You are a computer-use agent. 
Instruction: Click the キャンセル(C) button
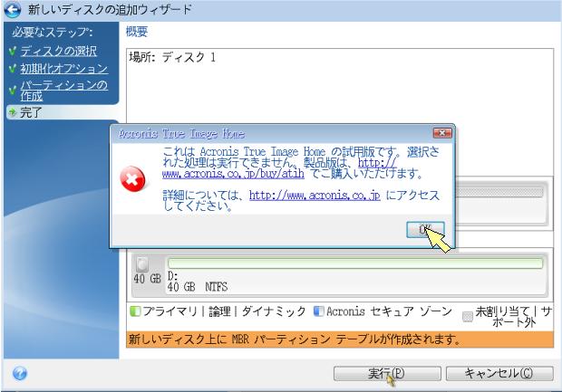tap(499, 373)
